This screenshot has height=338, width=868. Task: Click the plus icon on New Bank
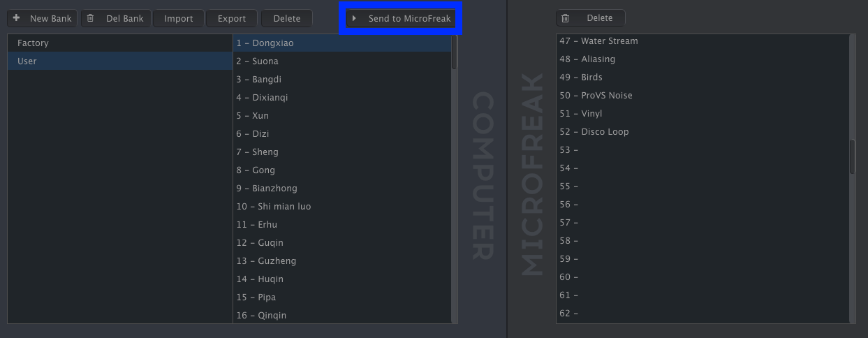coord(16,18)
